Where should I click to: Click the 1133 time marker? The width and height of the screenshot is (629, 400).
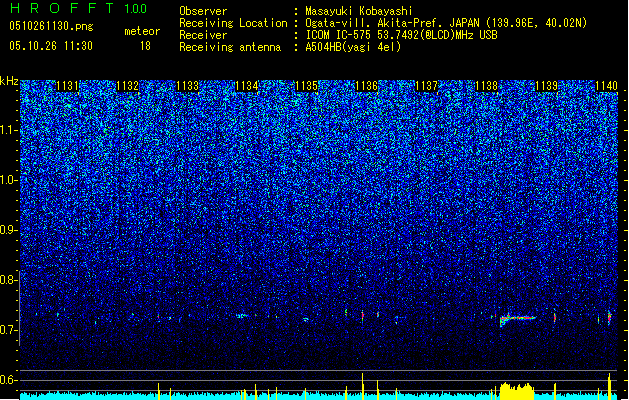pyautogui.click(x=187, y=86)
